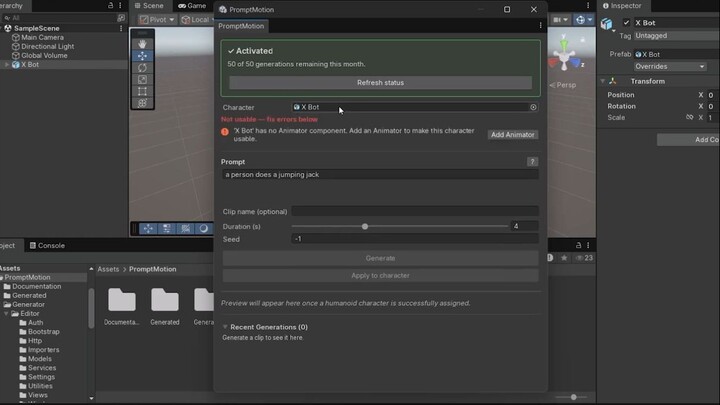Expand X Bot in Hierarchy

point(6,65)
